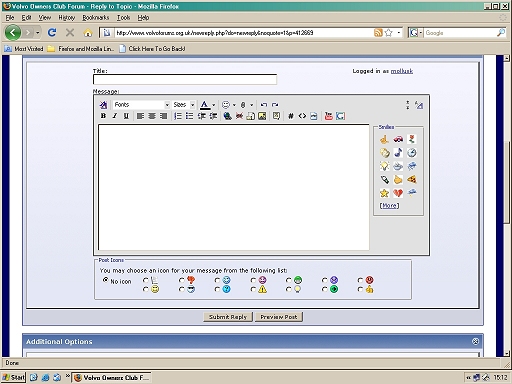
Task: Open the Bookmarks menu
Action: pos(96,18)
